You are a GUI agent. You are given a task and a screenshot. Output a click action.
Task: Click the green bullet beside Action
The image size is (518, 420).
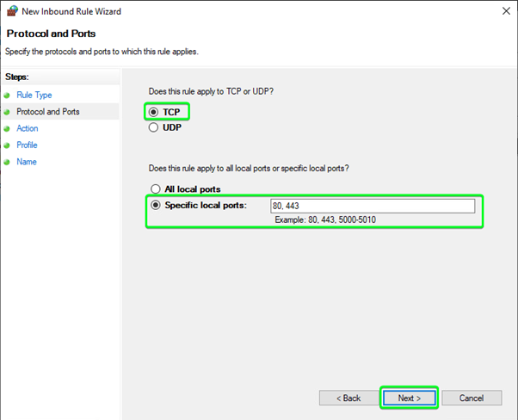tap(7, 129)
